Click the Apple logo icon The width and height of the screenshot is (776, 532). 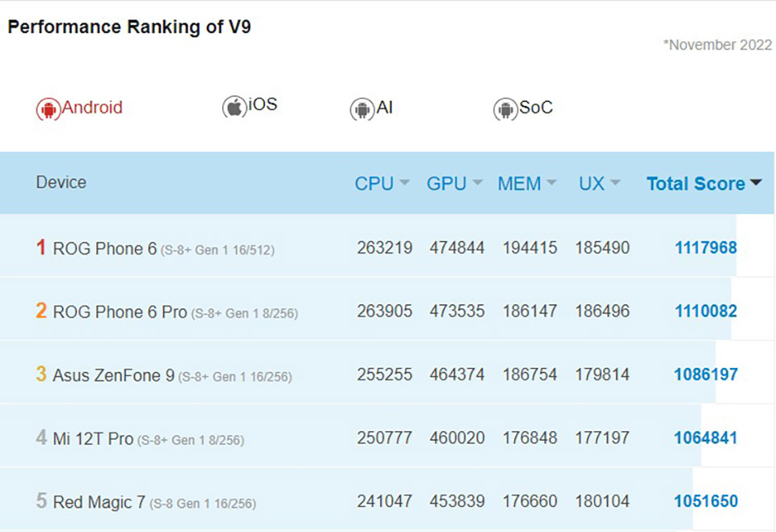click(x=234, y=107)
